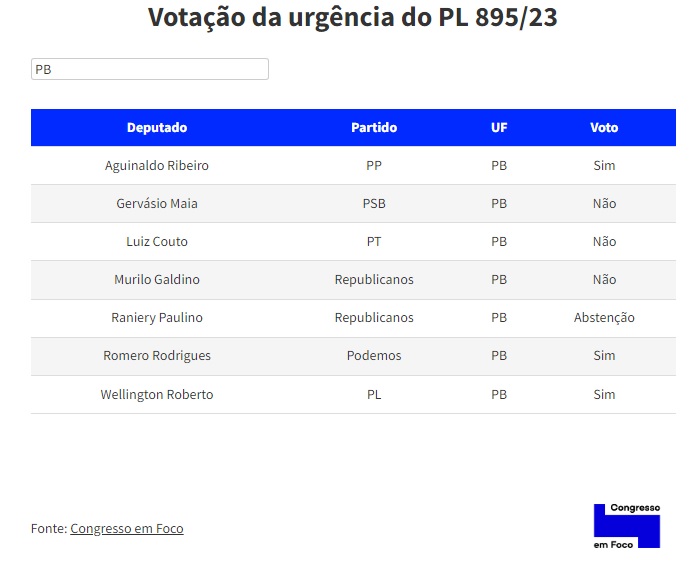Click the Congresso em Foco logo
691x576 pixels.
click(x=627, y=525)
